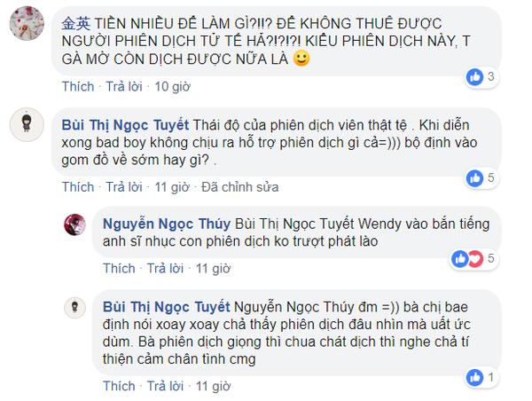This screenshot has width=532, height=401.
Task: Click the like icon with count 1
Action: [474, 377]
